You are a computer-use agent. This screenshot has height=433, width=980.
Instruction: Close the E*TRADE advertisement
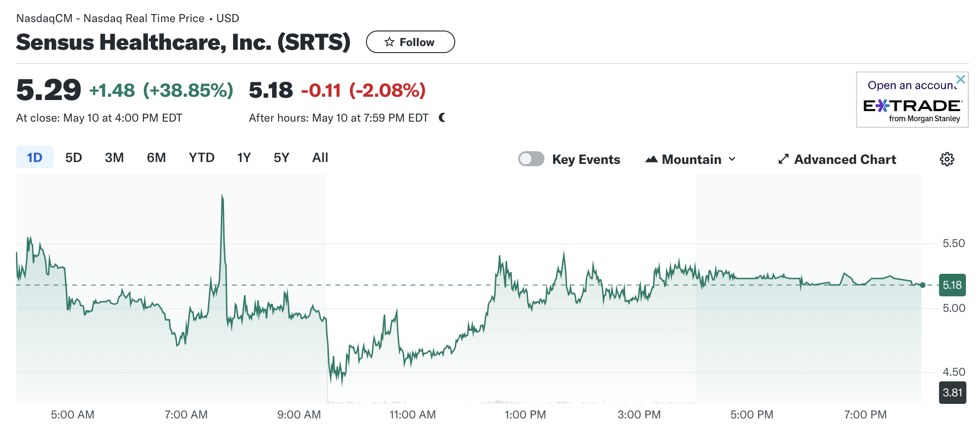[x=961, y=79]
